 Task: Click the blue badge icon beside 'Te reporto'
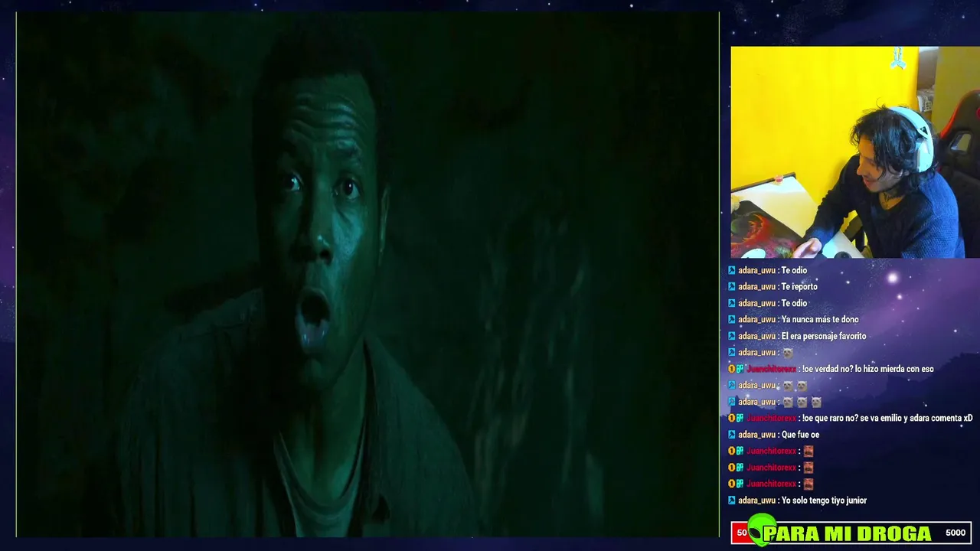point(732,286)
